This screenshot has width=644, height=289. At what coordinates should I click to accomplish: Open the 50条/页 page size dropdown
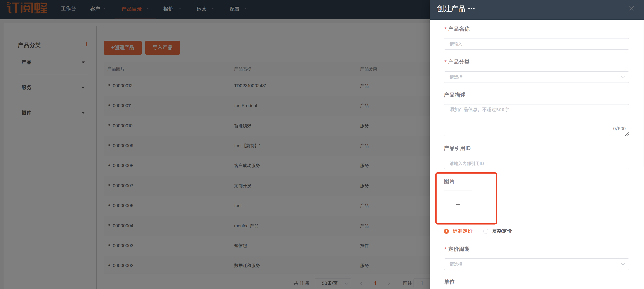click(333, 283)
